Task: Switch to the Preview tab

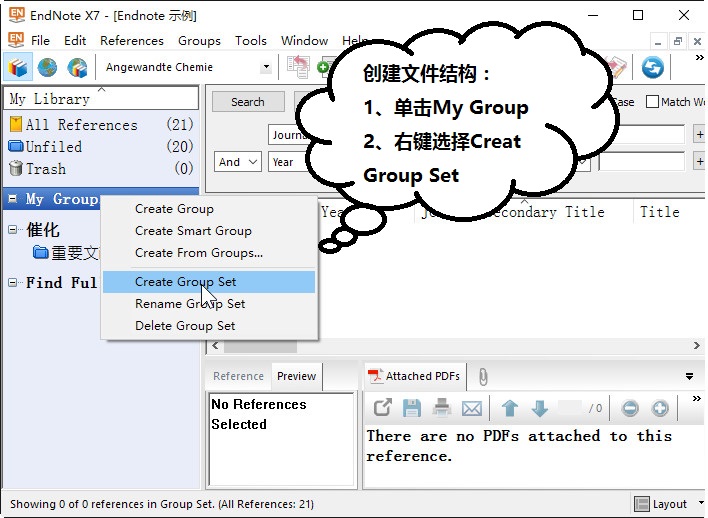Action: (x=297, y=376)
